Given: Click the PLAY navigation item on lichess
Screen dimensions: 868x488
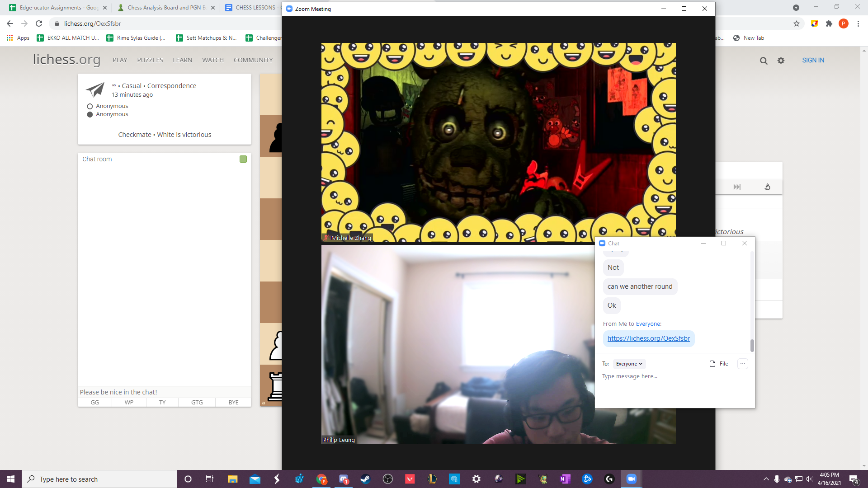Looking at the screenshot, I should coord(120,60).
